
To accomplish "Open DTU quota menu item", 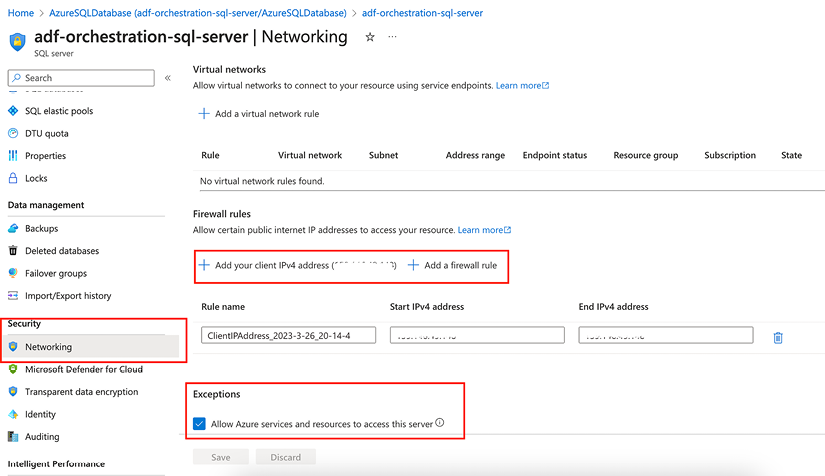I will tap(47, 134).
